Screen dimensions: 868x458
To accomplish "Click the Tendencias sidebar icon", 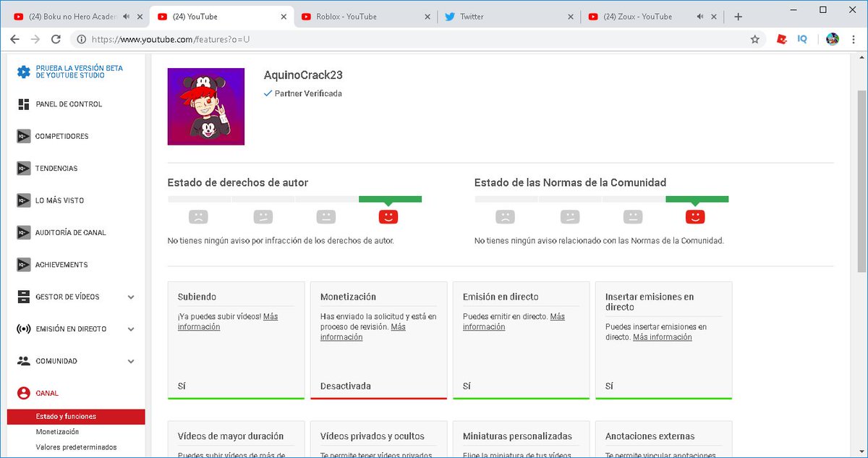I will [x=24, y=169].
